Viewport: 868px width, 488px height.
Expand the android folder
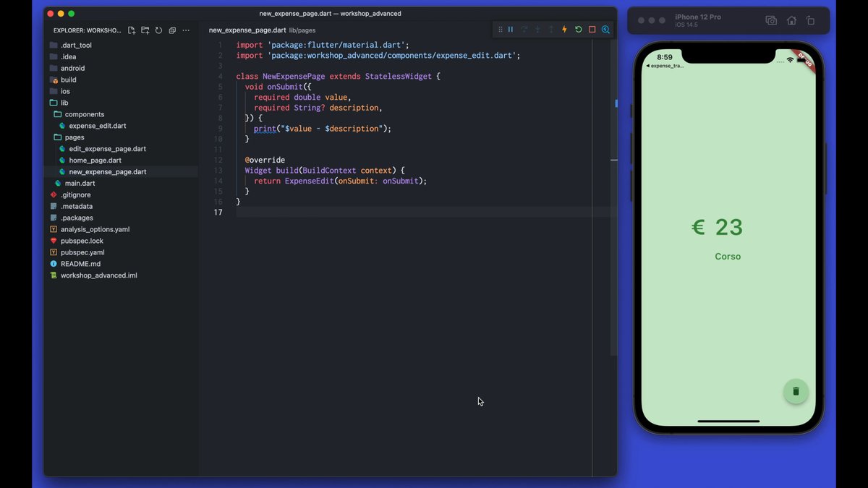point(72,68)
